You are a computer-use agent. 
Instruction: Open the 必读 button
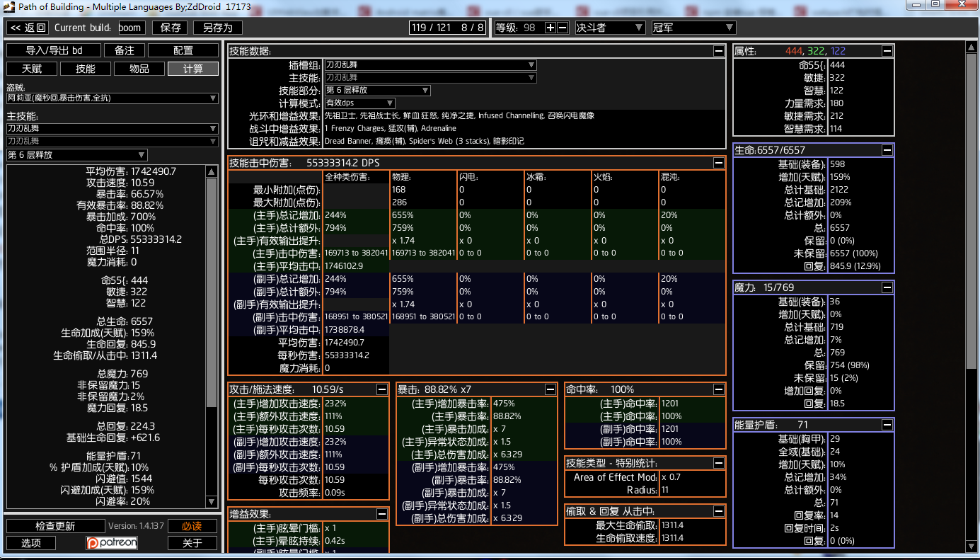coord(192,526)
